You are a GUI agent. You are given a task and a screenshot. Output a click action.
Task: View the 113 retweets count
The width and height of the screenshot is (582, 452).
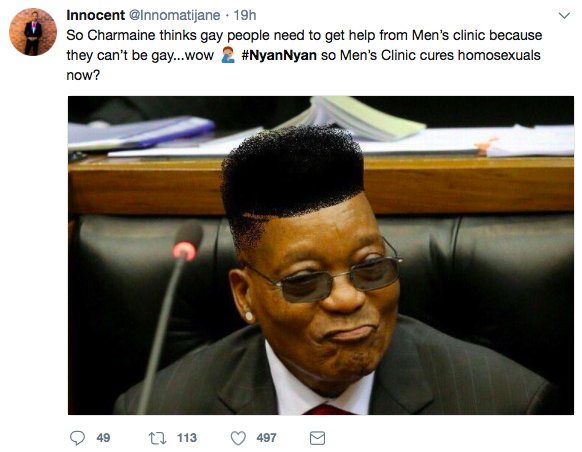tap(187, 438)
